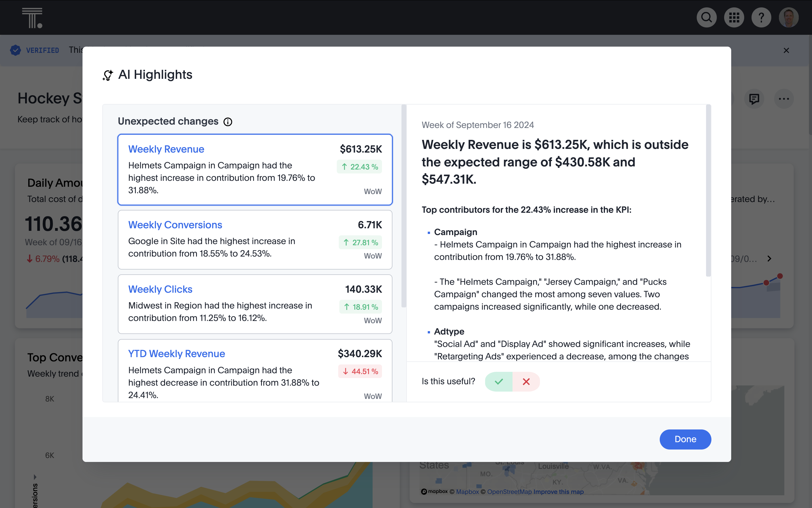Click the unexpected changes list scrollbar
Viewport: 812px width, 508px height.
tap(403, 206)
